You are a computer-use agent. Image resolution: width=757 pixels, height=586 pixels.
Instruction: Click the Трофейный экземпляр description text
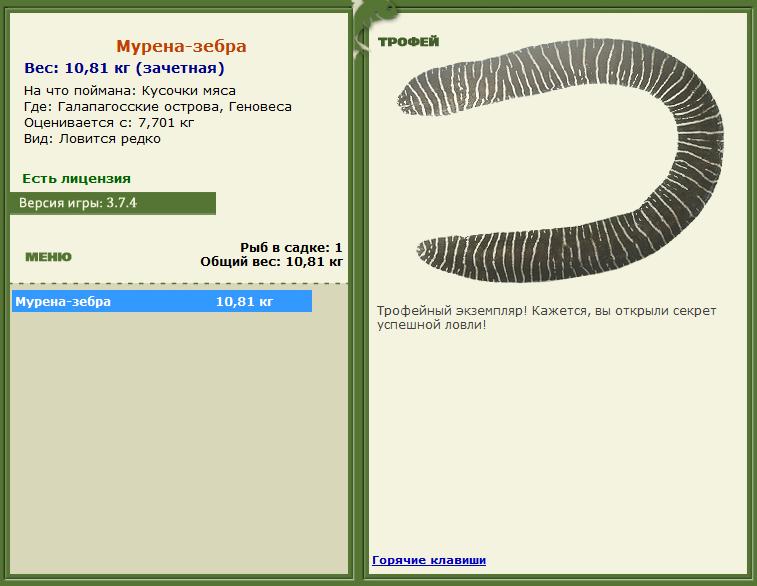[x=546, y=318]
